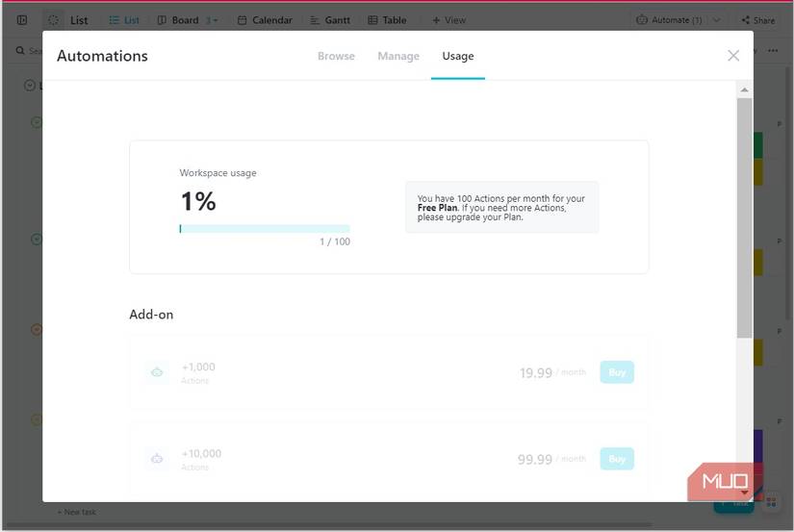Click the Automate (1) button

pos(669,20)
